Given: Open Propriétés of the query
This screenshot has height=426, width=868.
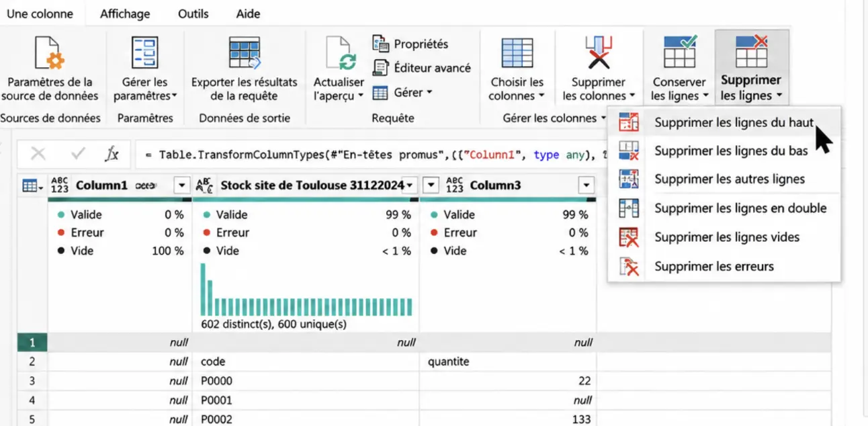Looking at the screenshot, I should 410,44.
